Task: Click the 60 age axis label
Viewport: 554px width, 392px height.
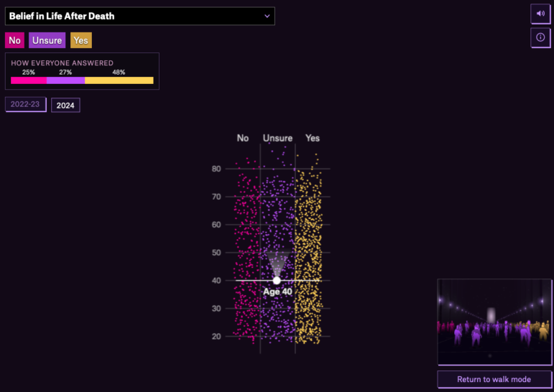Action: (x=216, y=225)
